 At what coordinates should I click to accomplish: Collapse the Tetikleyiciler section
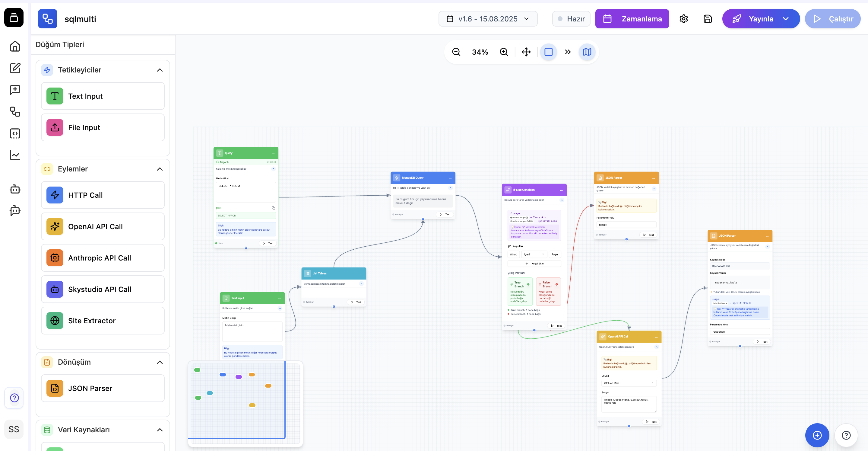point(160,70)
